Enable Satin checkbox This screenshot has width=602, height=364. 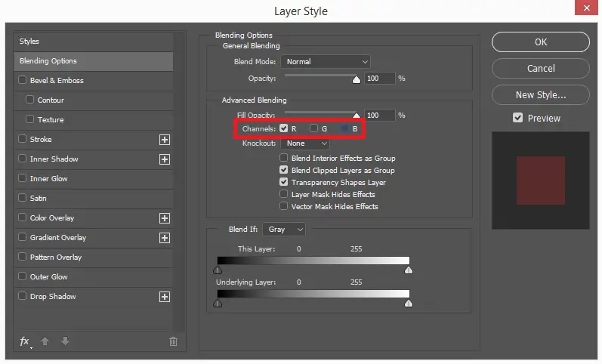coord(22,198)
